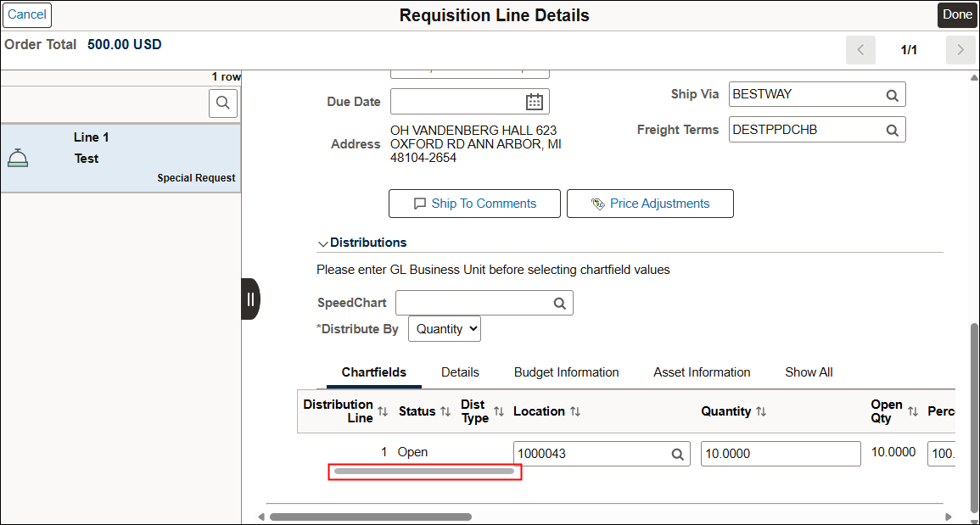This screenshot has width=980, height=525.
Task: Open Price Adjustments
Action: 650,204
